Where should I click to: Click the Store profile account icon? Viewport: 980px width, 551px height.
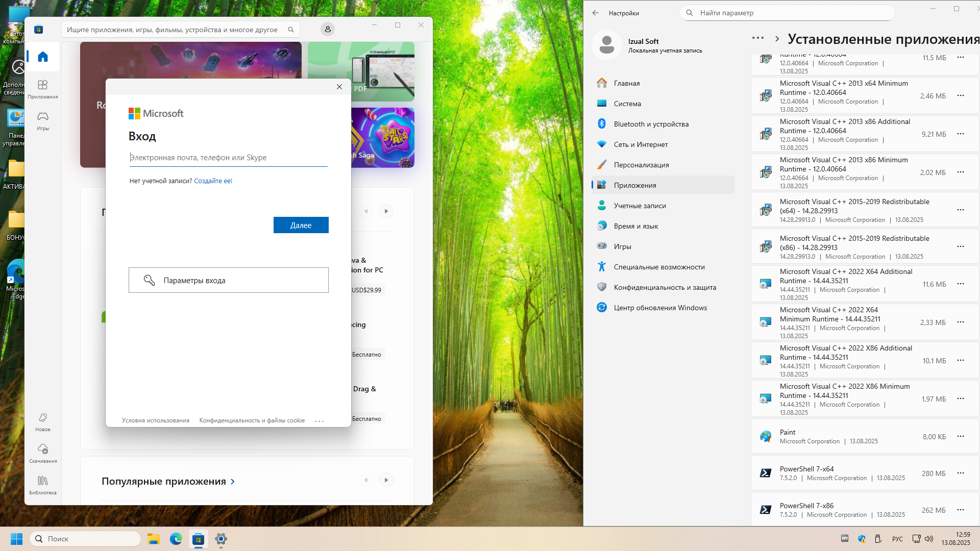pyautogui.click(x=328, y=30)
